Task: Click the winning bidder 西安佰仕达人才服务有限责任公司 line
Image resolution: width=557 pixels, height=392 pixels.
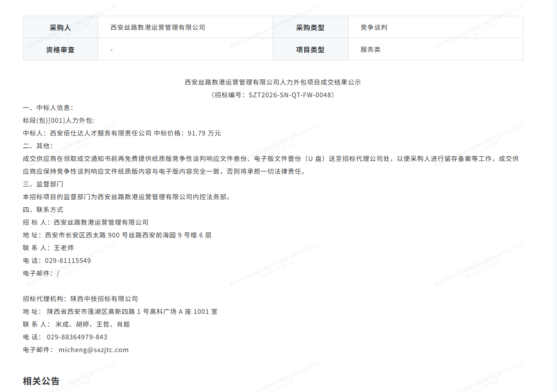Action: point(122,133)
